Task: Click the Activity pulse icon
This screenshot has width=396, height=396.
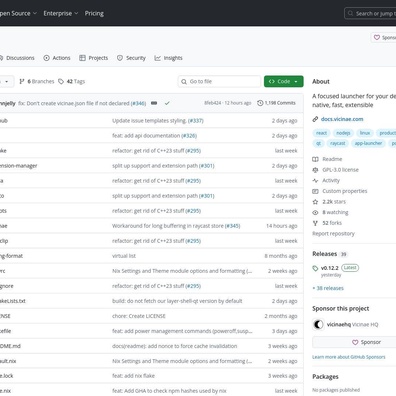Action: tap(315, 180)
